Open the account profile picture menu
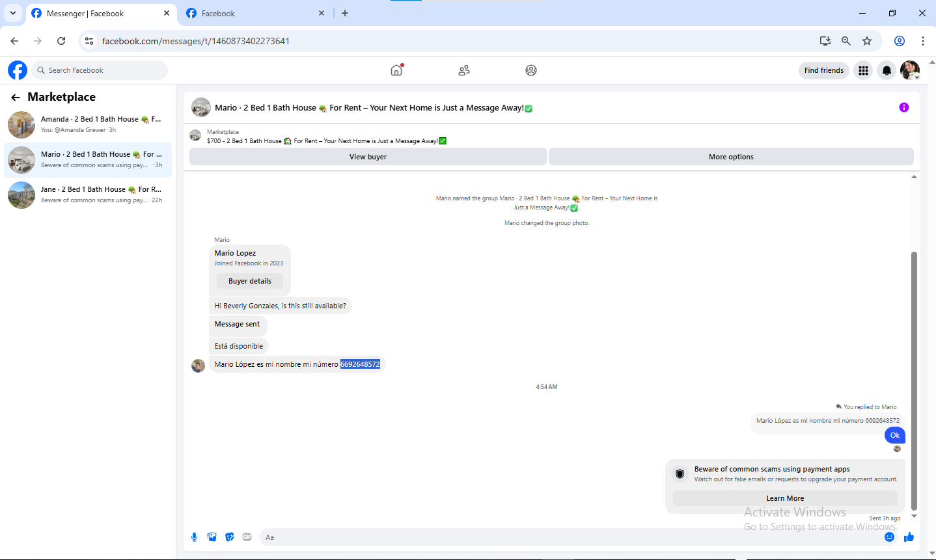936x560 pixels. click(910, 70)
